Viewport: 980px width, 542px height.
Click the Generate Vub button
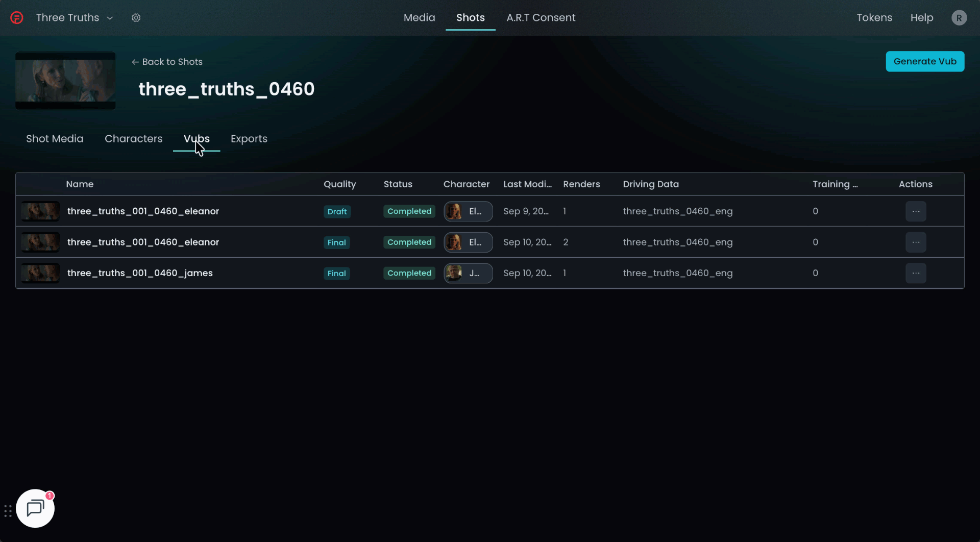(925, 61)
